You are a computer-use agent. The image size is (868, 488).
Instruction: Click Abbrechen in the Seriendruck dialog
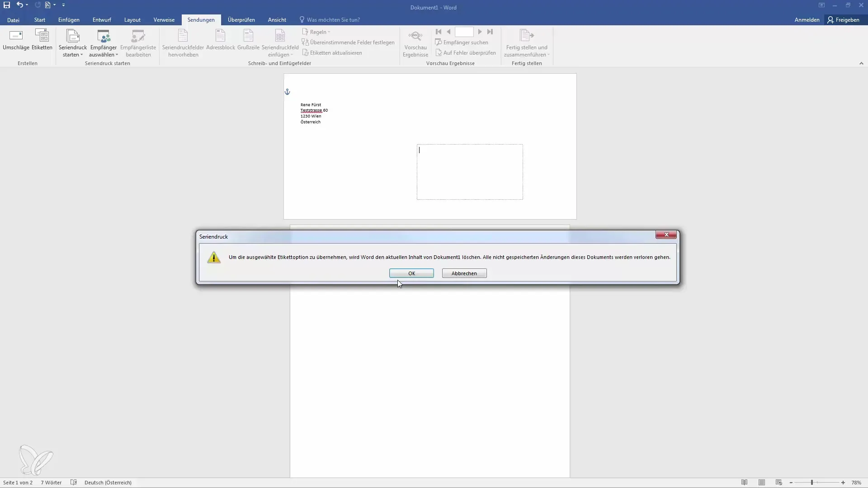click(464, 273)
